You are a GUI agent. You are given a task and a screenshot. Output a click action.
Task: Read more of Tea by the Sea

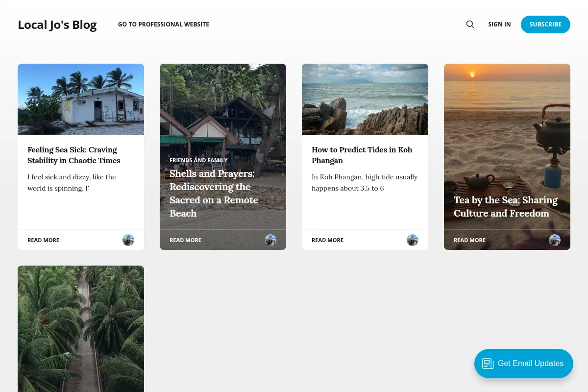click(469, 240)
